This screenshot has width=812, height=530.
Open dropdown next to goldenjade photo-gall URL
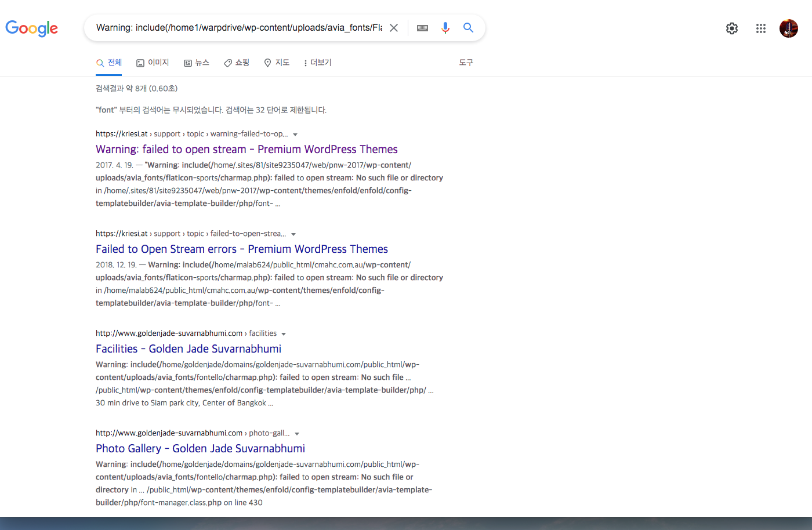pos(297,434)
